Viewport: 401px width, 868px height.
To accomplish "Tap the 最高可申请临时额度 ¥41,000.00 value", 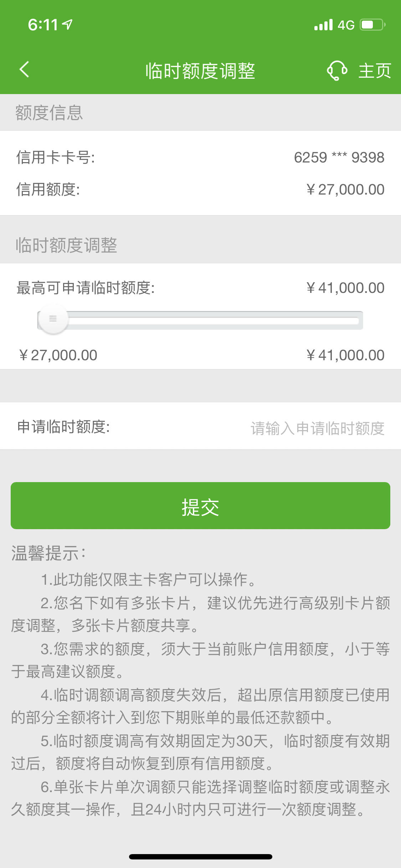I will (x=345, y=288).
